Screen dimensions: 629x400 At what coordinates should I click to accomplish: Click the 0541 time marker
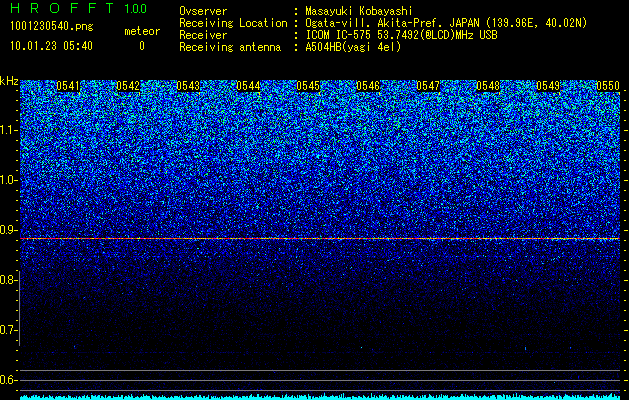(68, 86)
